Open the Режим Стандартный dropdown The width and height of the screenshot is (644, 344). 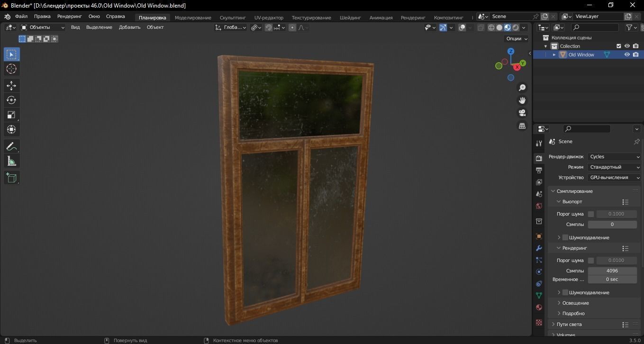pos(615,167)
